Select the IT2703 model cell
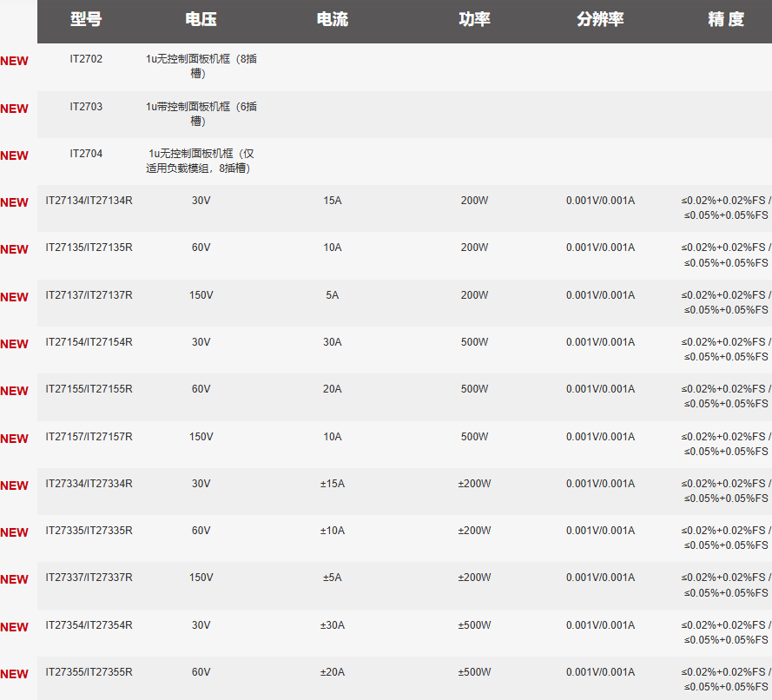The image size is (772, 700). (x=86, y=107)
